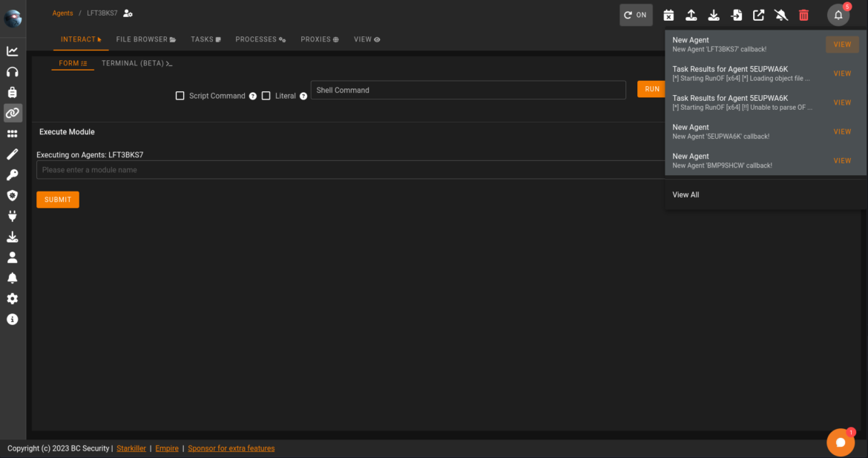This screenshot has height=458, width=868.
Task: Collapse the notifications bell dropdown
Action: pyautogui.click(x=838, y=15)
